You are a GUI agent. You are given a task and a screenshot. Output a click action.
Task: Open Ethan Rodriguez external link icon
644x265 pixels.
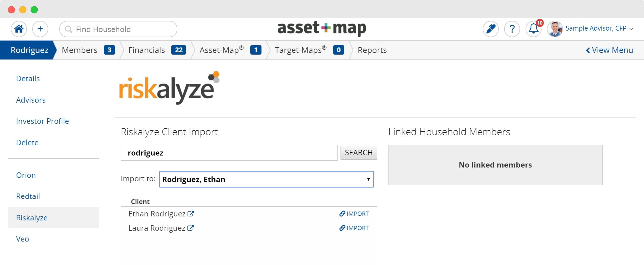point(191,214)
